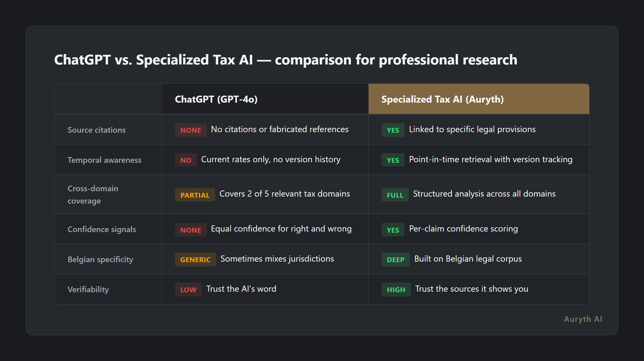Select the GENERIC badge under Belgian specificity

tap(195, 259)
